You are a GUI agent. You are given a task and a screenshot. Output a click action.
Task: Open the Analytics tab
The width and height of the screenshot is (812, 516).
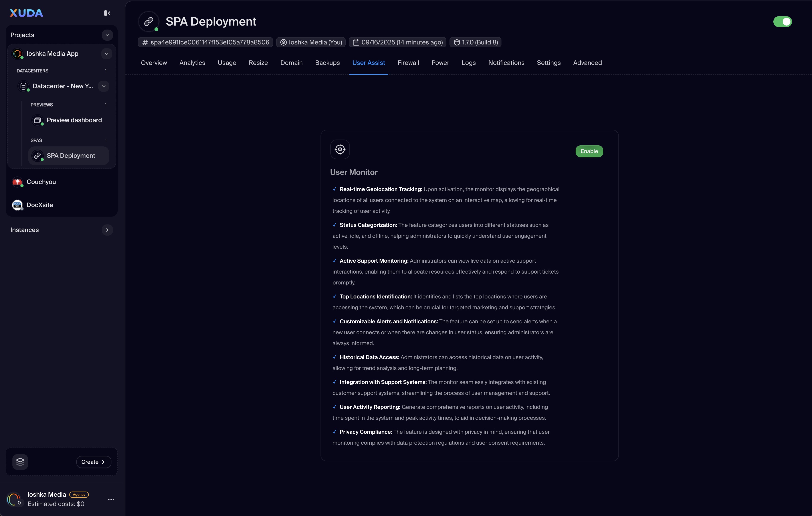tap(192, 63)
